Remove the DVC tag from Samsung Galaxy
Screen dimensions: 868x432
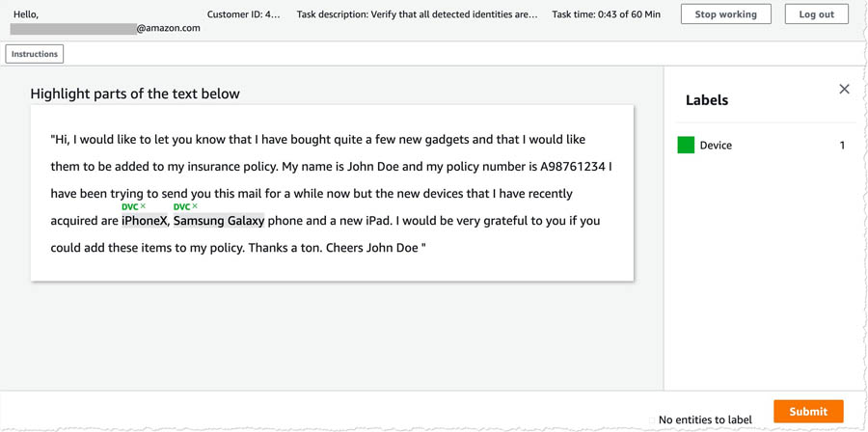point(195,206)
